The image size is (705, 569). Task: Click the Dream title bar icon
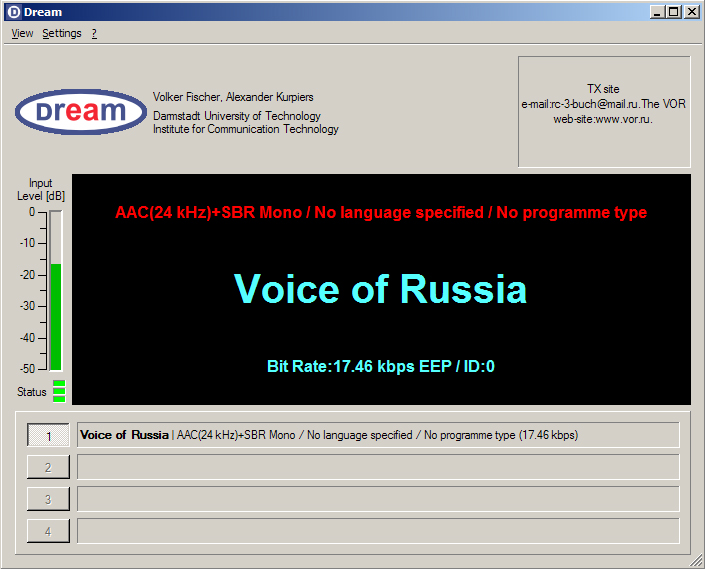point(14,12)
